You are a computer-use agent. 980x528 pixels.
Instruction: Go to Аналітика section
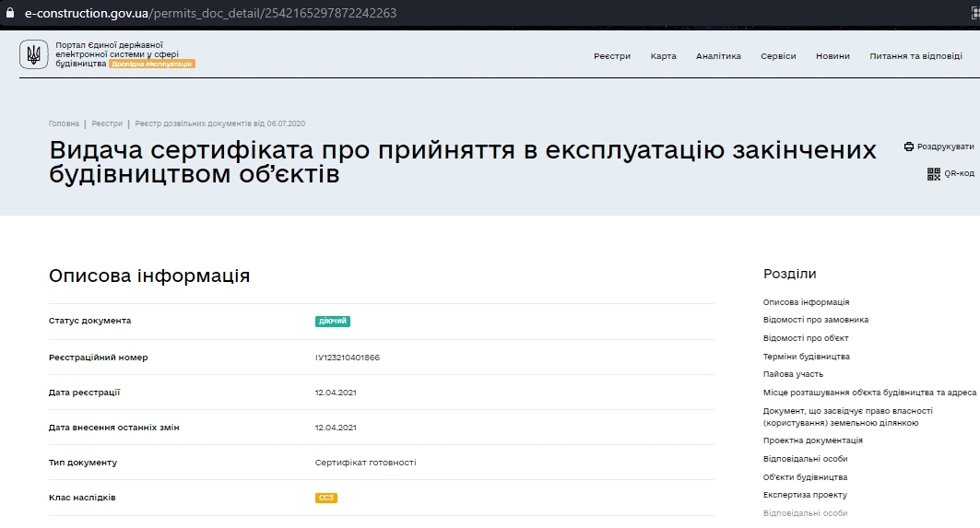point(718,56)
